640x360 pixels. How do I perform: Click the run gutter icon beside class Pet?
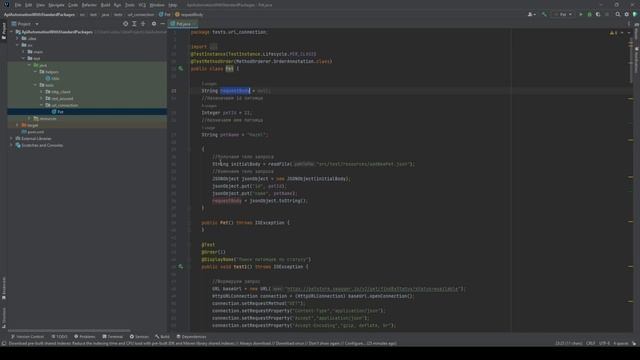[181, 69]
